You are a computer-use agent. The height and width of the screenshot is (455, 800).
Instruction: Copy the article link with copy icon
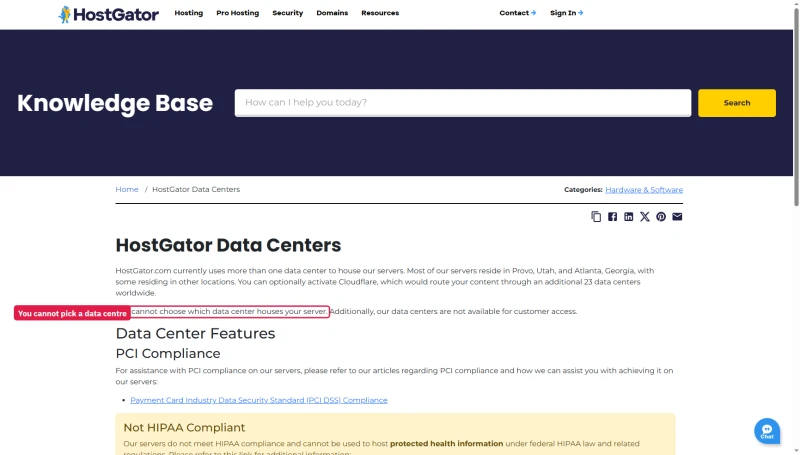pyautogui.click(x=596, y=217)
